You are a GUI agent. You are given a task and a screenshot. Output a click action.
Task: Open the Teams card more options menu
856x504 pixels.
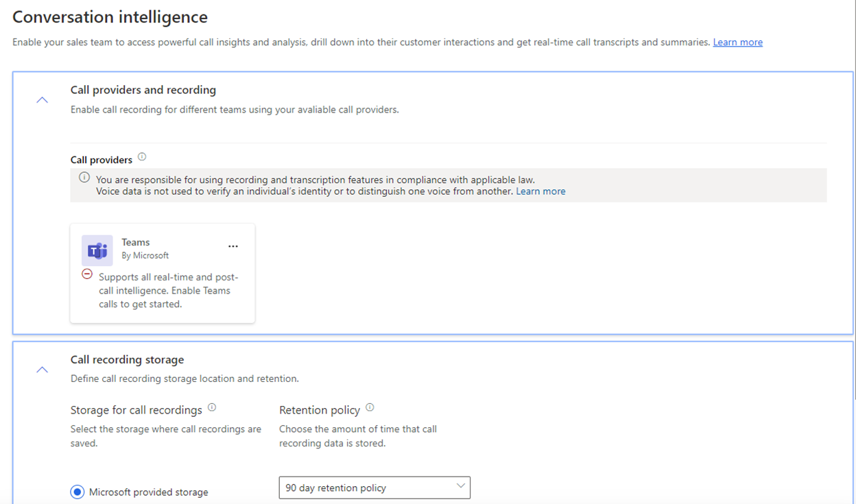tap(233, 246)
